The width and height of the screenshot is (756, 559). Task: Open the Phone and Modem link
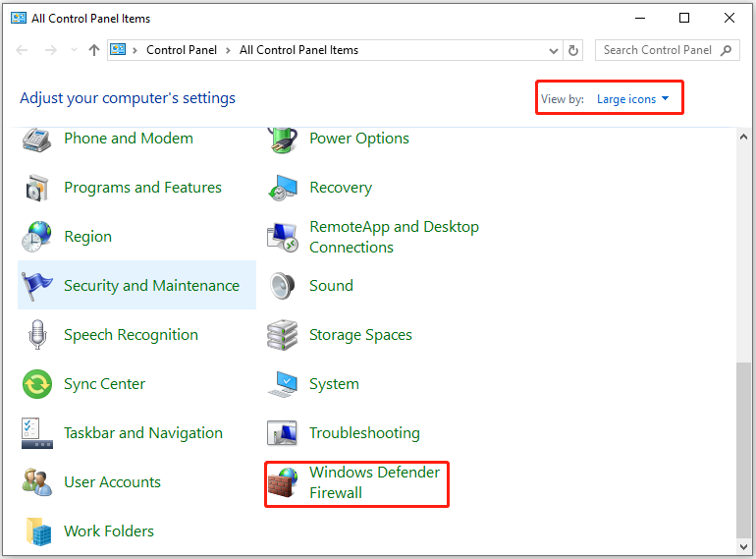[x=129, y=139]
